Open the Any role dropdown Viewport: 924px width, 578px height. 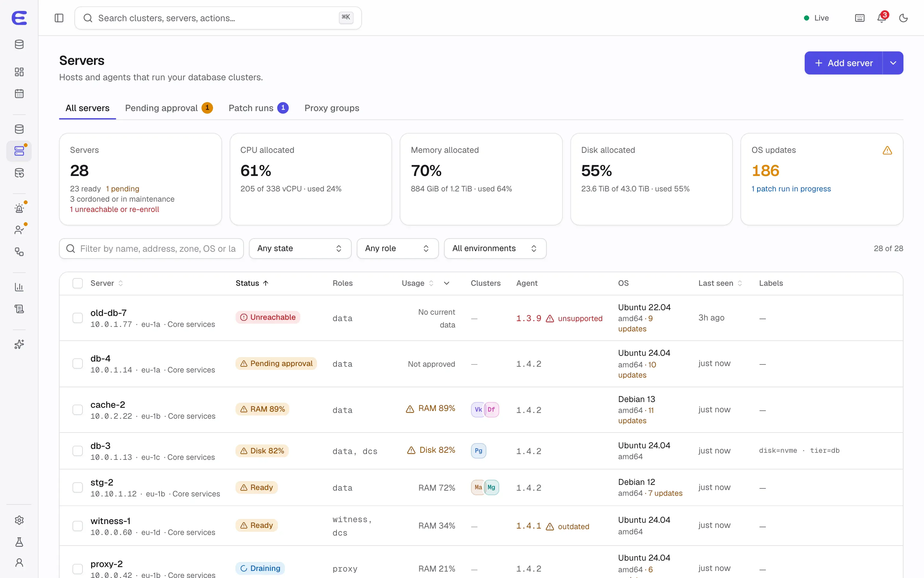(398, 249)
